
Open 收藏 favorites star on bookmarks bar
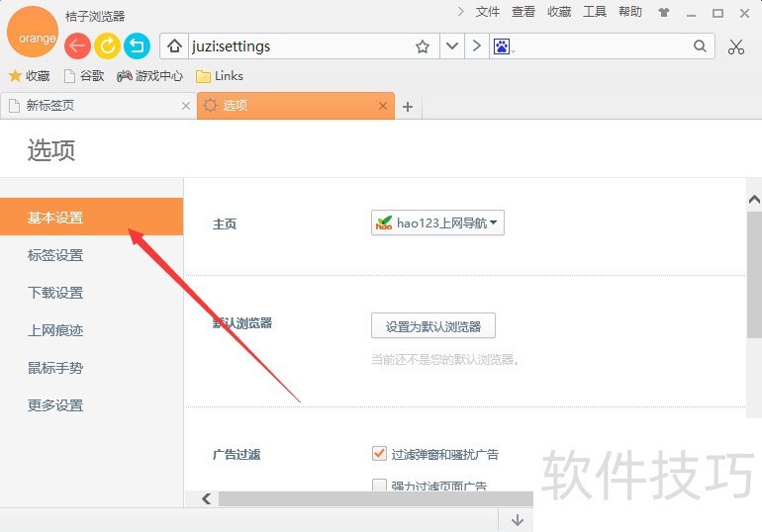click(x=29, y=76)
